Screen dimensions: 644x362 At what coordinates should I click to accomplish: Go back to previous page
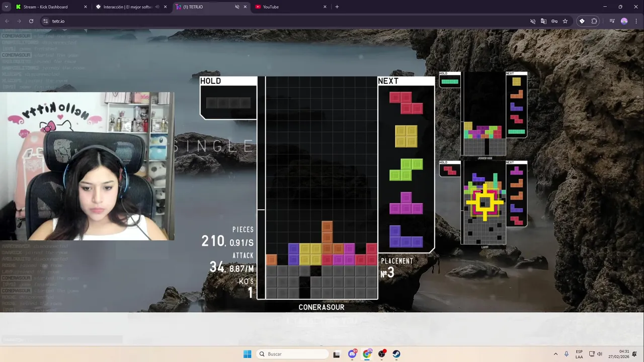pyautogui.click(x=7, y=21)
